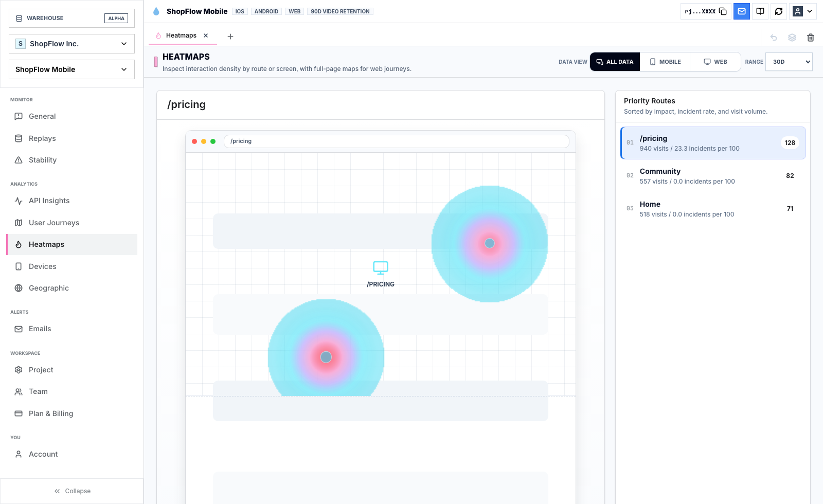Click the layers stack icon

click(792, 37)
